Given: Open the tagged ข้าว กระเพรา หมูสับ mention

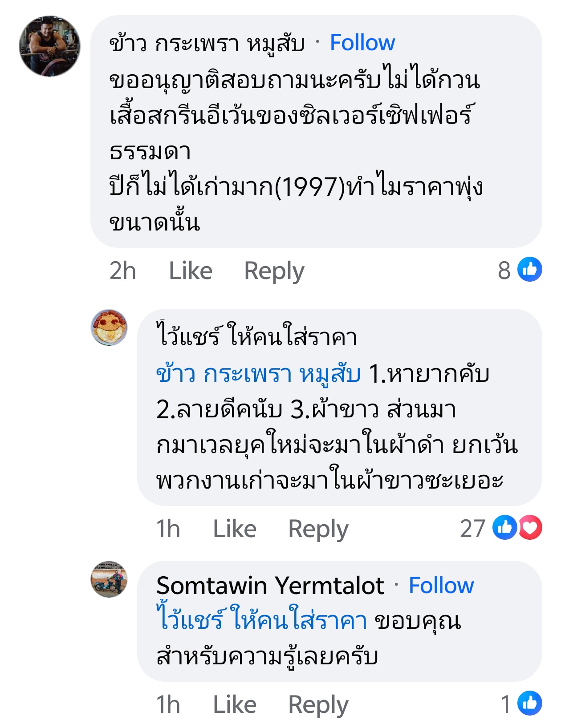Looking at the screenshot, I should pos(258,374).
